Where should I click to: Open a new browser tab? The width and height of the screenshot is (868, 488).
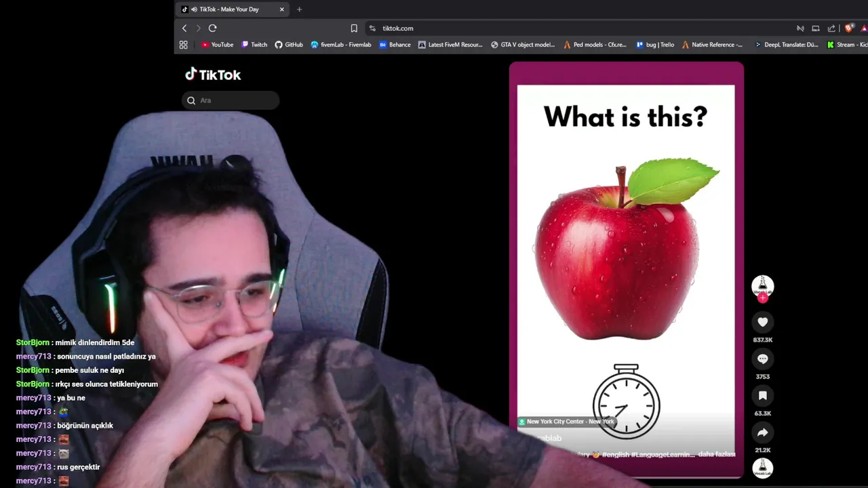(299, 9)
